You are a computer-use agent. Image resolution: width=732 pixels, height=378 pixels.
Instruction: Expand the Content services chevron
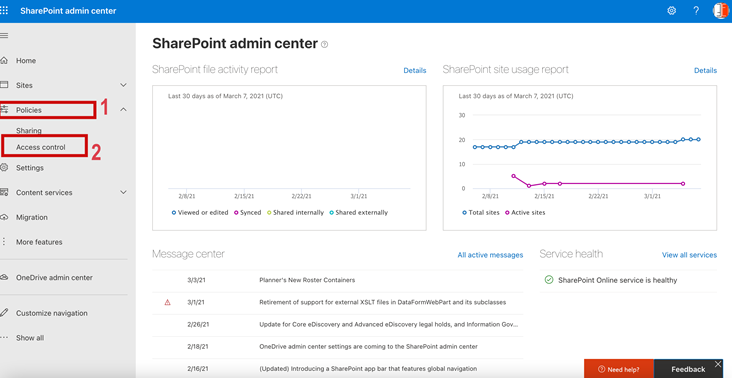123,192
